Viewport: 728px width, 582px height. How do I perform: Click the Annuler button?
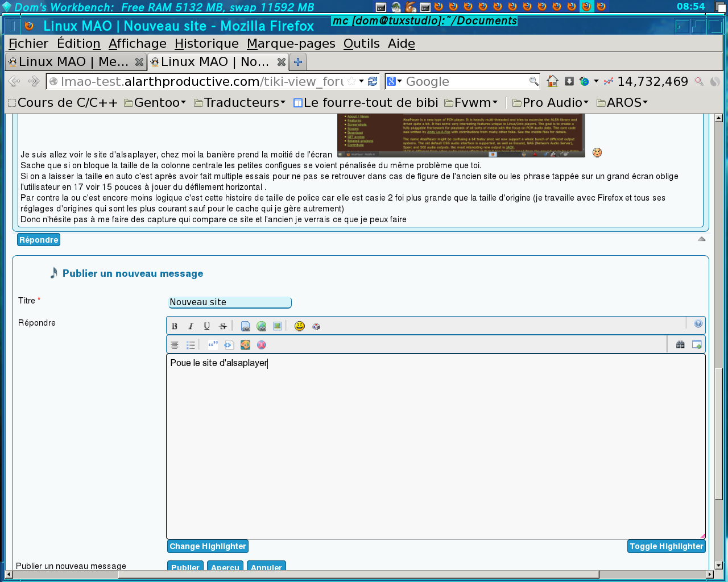[x=266, y=567]
